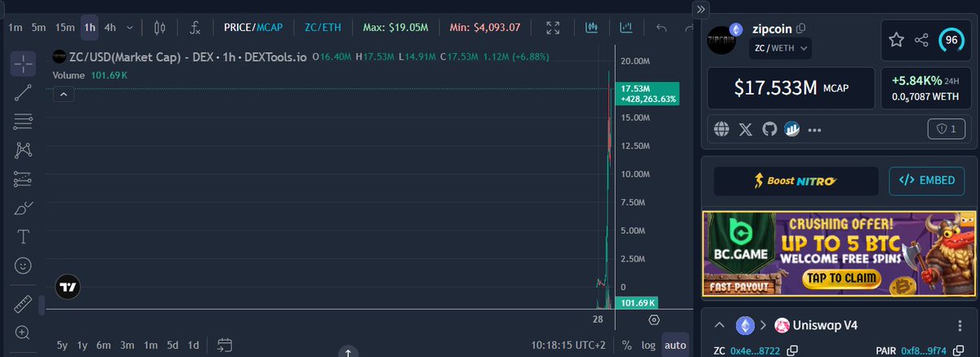Open Uniswap V4 options kebab menu

(960, 325)
